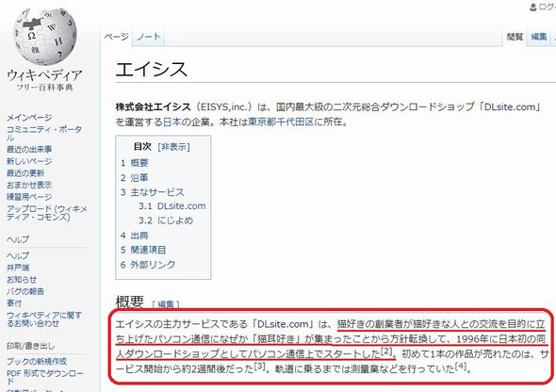Click PDF 形式でダウンロード link

(x=44, y=377)
